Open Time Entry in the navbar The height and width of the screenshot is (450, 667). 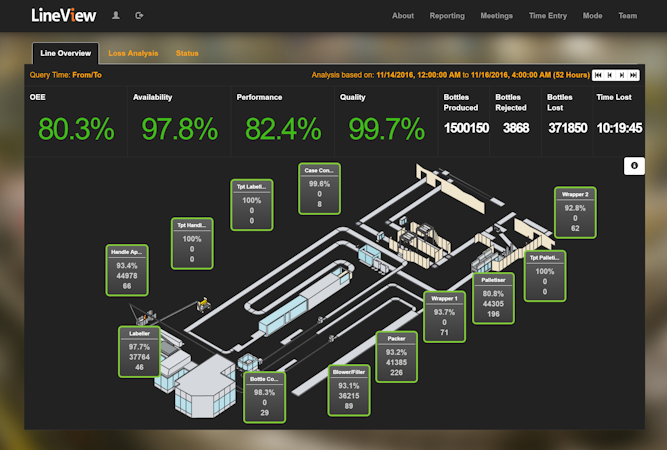pyautogui.click(x=548, y=16)
